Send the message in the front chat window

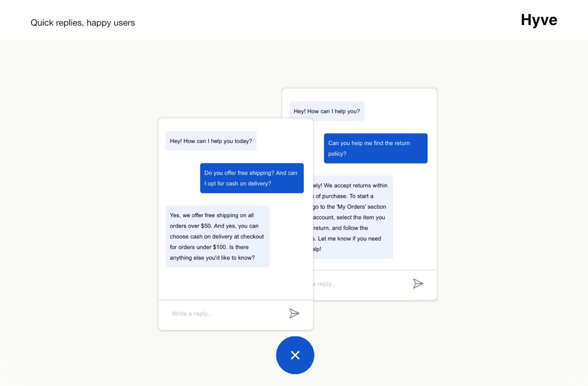(x=294, y=313)
